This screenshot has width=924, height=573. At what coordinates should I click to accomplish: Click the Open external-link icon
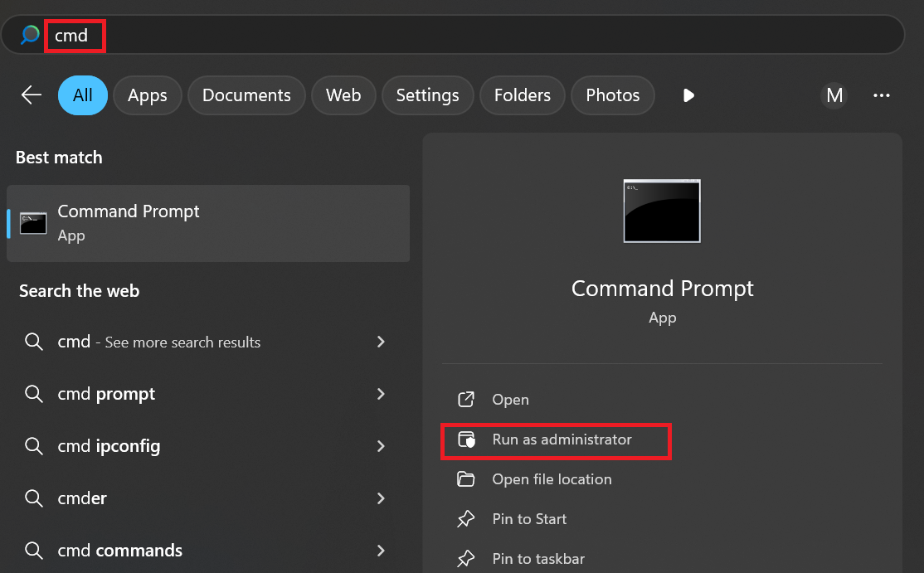pos(466,399)
